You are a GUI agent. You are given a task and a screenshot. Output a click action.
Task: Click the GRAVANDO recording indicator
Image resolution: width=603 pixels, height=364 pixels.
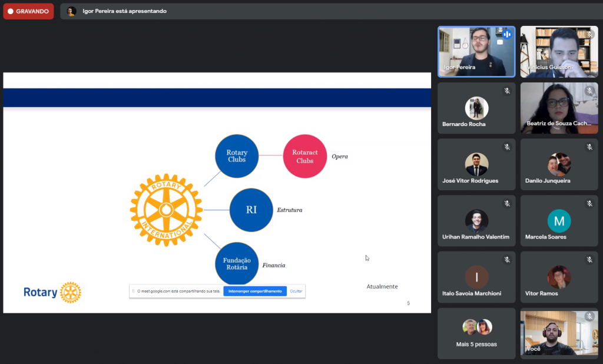click(x=28, y=11)
